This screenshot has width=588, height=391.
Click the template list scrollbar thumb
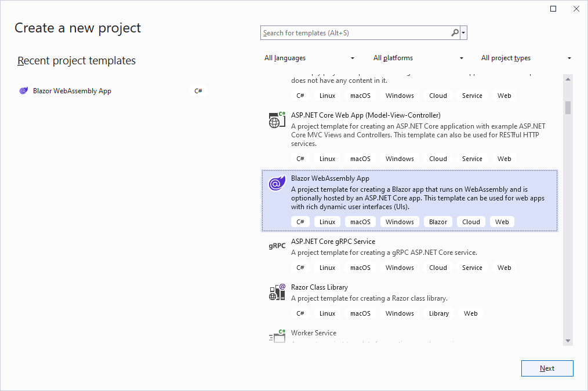[x=568, y=108]
